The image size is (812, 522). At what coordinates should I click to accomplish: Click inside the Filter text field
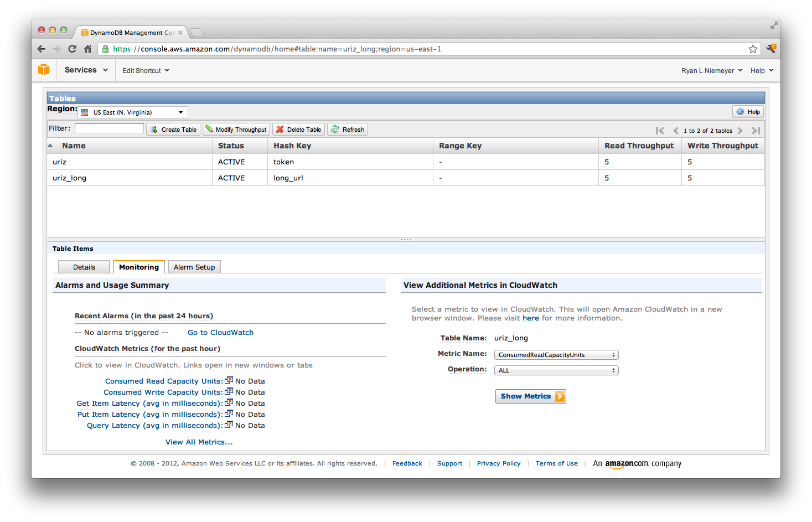coord(109,128)
